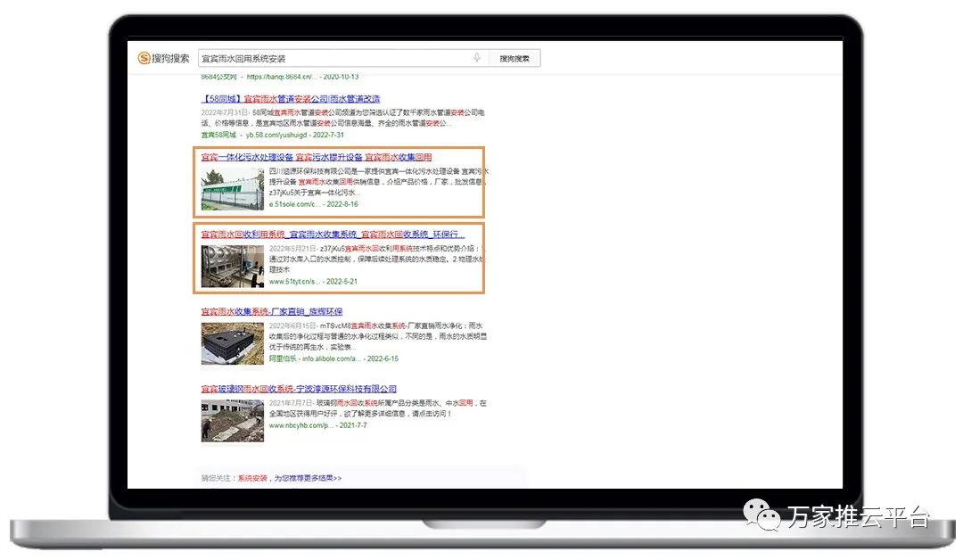Click the stainless steel tanks thumbnail
This screenshot has width=963, height=560.
coord(232,266)
